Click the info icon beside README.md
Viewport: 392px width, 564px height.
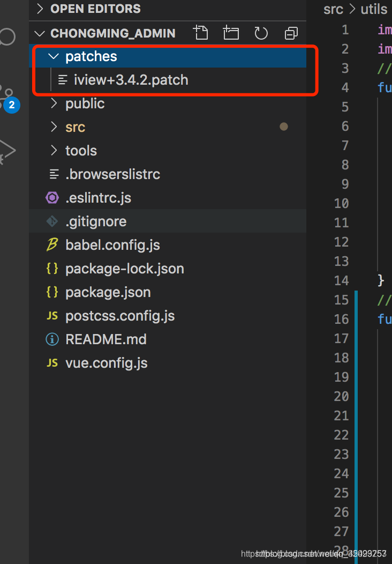point(52,339)
